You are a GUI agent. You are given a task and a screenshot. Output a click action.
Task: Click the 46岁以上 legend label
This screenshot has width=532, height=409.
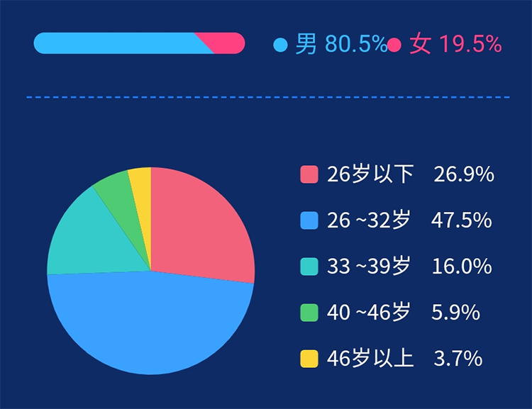click(x=370, y=359)
